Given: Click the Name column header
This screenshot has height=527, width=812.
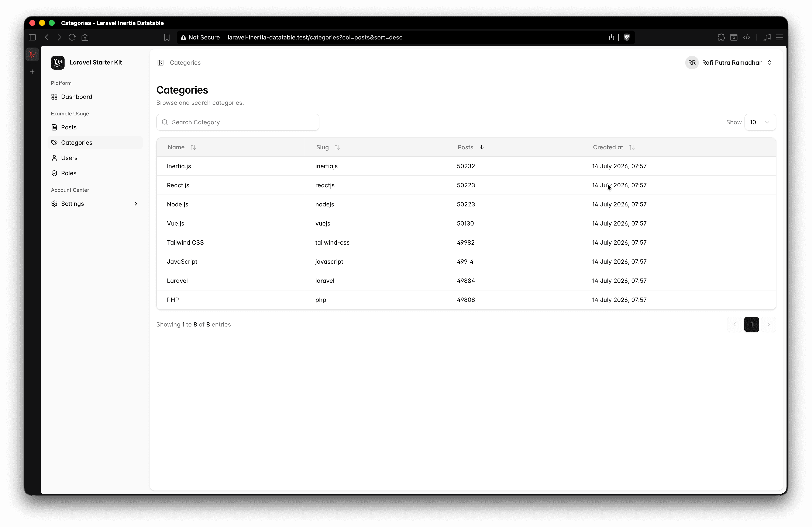Looking at the screenshot, I should [x=176, y=147].
